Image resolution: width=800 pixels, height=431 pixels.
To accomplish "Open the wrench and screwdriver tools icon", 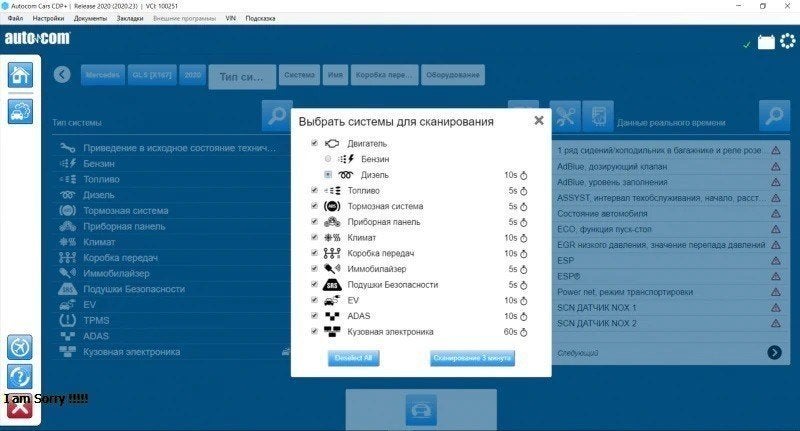I will pos(565,116).
